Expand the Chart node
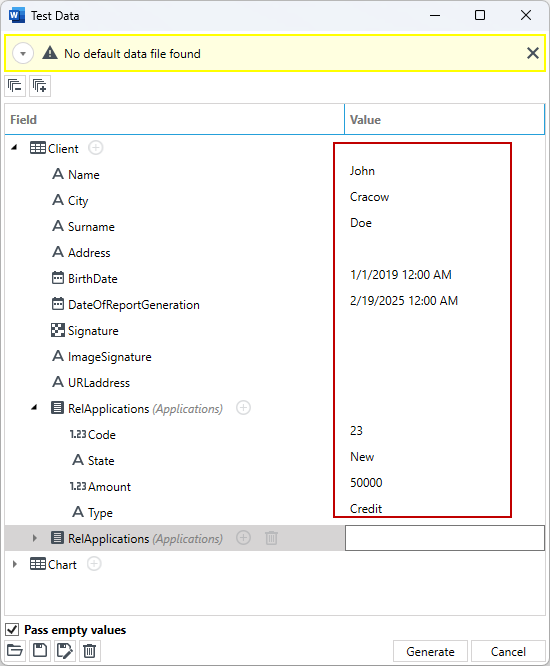 pos(15,564)
